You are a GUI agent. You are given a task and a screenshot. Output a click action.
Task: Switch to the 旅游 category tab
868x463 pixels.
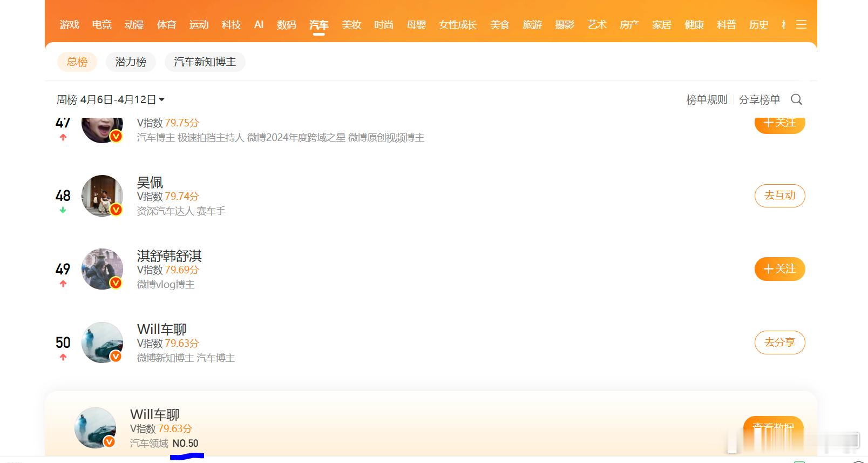[x=532, y=25]
